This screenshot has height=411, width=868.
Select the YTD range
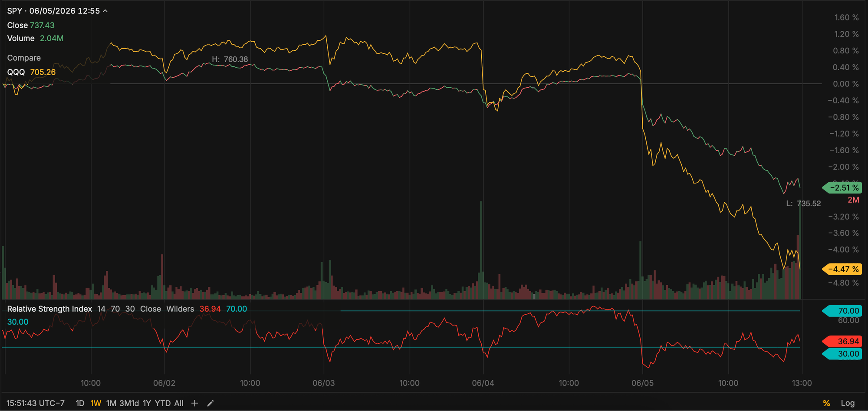[x=163, y=403]
